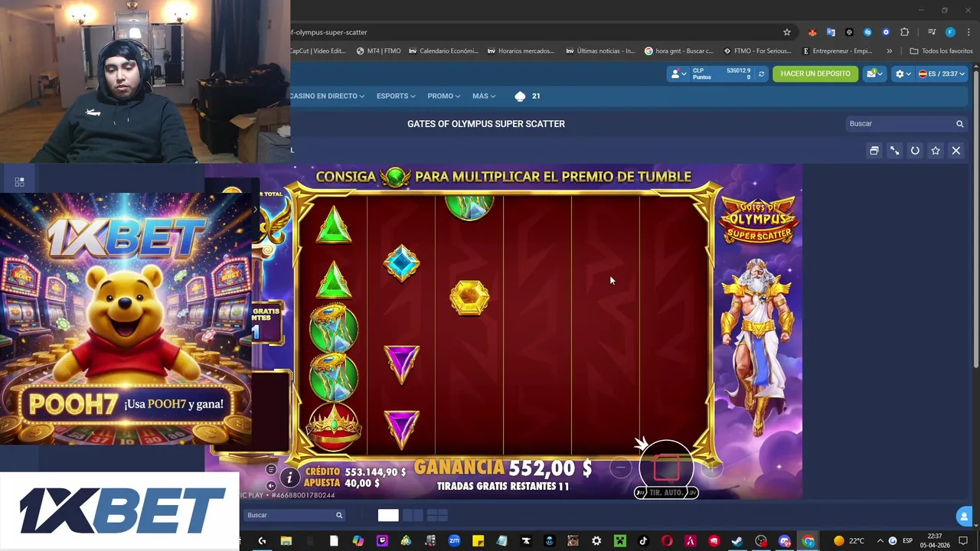980x551 pixels.
Task: Open Twitch from the taskbar
Action: point(382,541)
